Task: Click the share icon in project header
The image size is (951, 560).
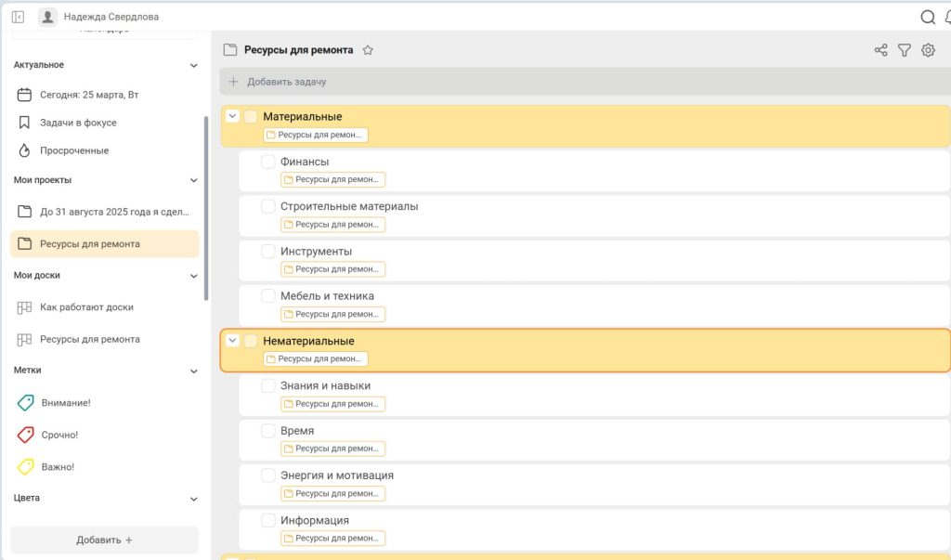Action: coord(880,50)
